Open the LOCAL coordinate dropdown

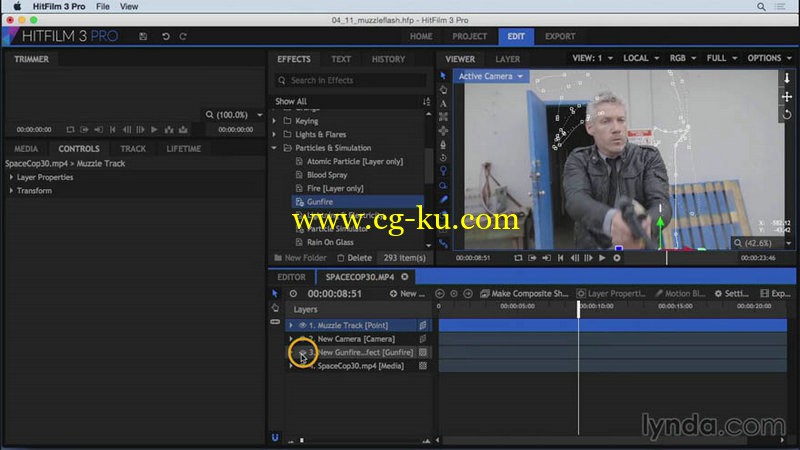[x=641, y=58]
